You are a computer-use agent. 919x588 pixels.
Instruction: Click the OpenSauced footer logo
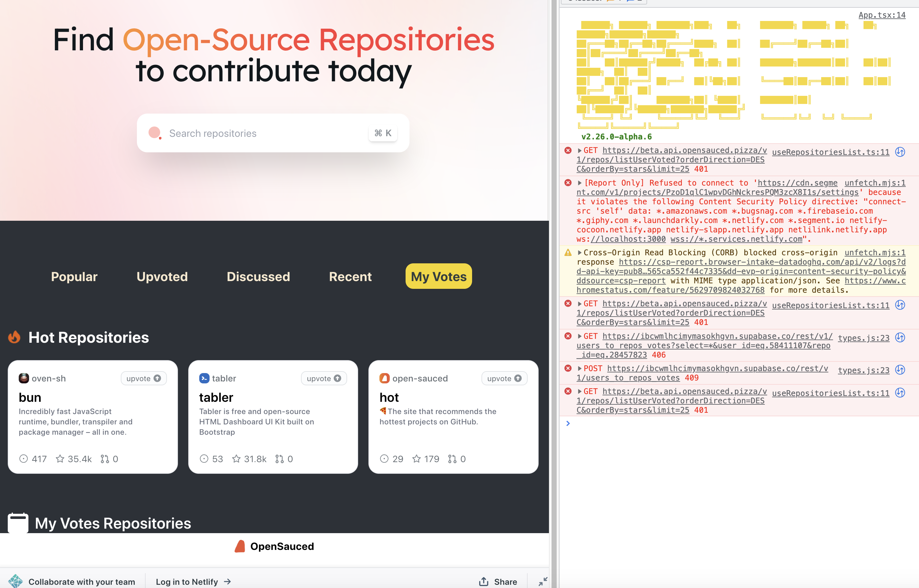(274, 546)
